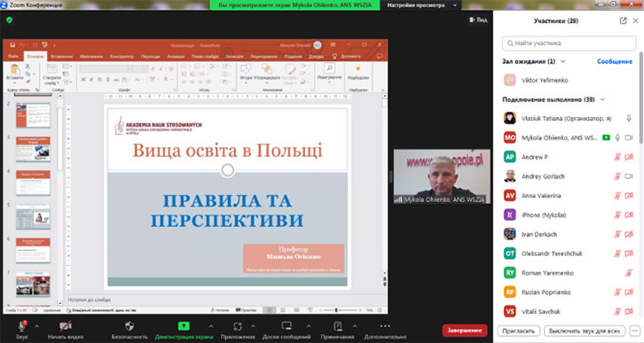
Task: Click the mute-all button for participants
Action: point(585,331)
